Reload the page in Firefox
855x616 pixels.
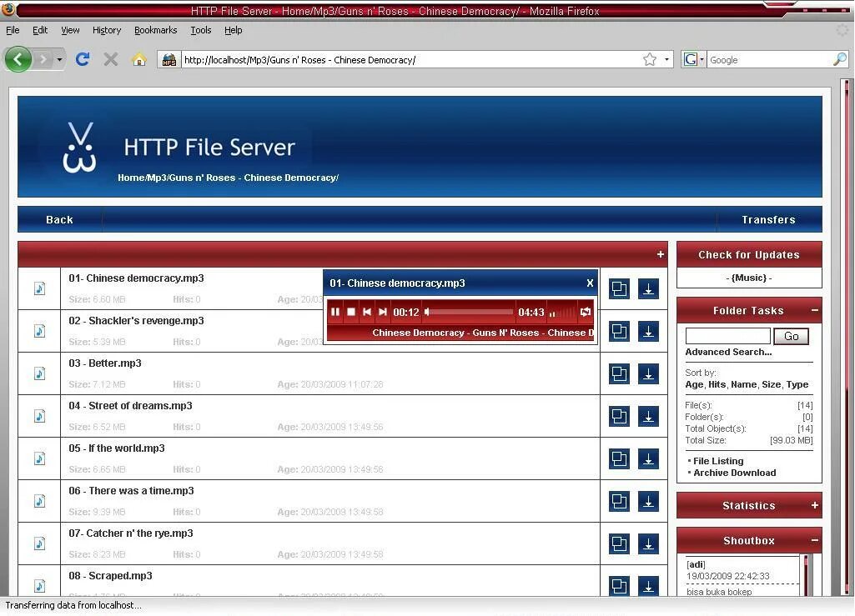click(x=83, y=59)
